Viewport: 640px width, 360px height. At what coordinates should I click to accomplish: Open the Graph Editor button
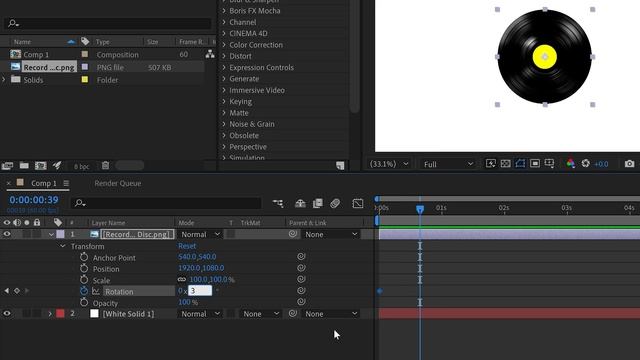click(x=358, y=203)
